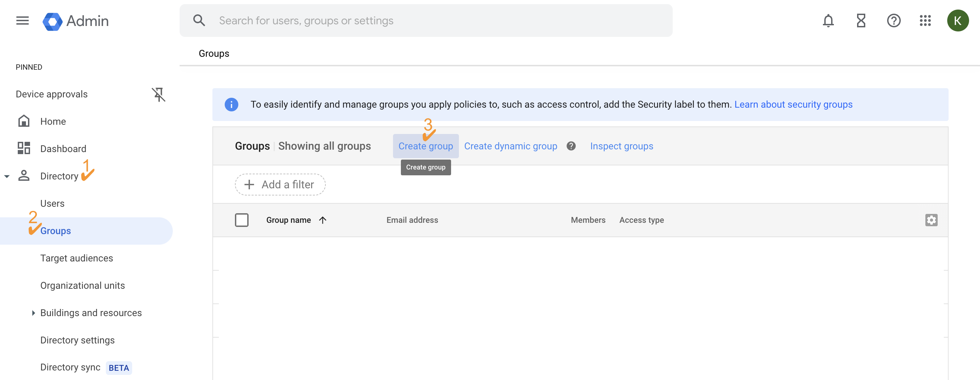Open the account avatar K
Viewport: 980px width, 380px height.
pyautogui.click(x=958, y=21)
